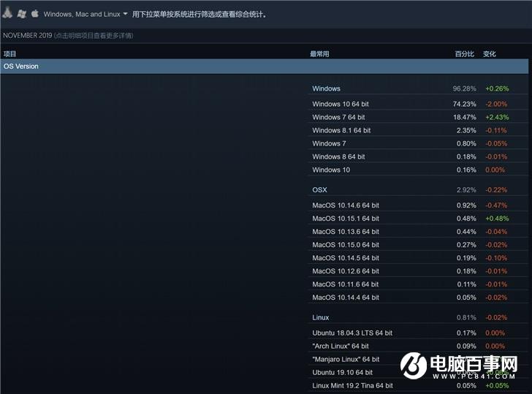Click the 百分比 column header
532x394 pixels.
click(x=465, y=54)
